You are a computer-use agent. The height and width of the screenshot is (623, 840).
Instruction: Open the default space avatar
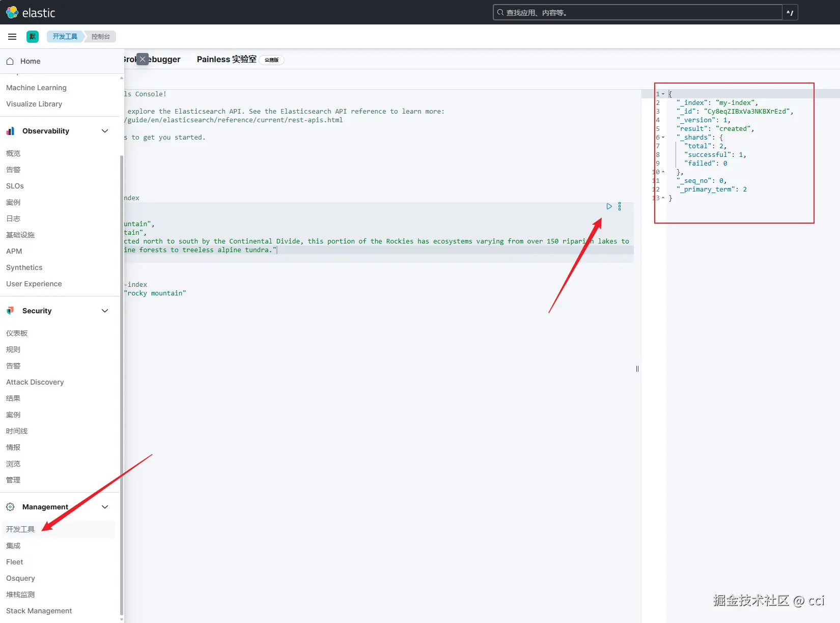(x=33, y=37)
